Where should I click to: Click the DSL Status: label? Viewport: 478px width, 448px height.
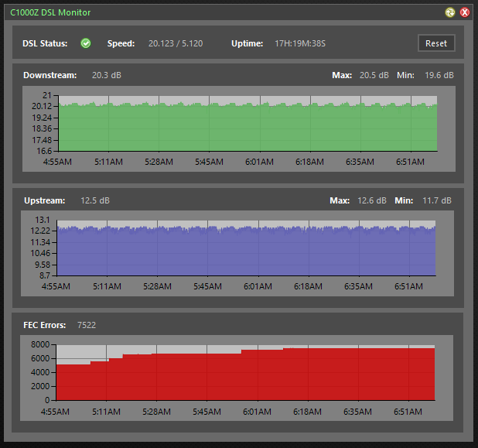pyautogui.click(x=45, y=43)
